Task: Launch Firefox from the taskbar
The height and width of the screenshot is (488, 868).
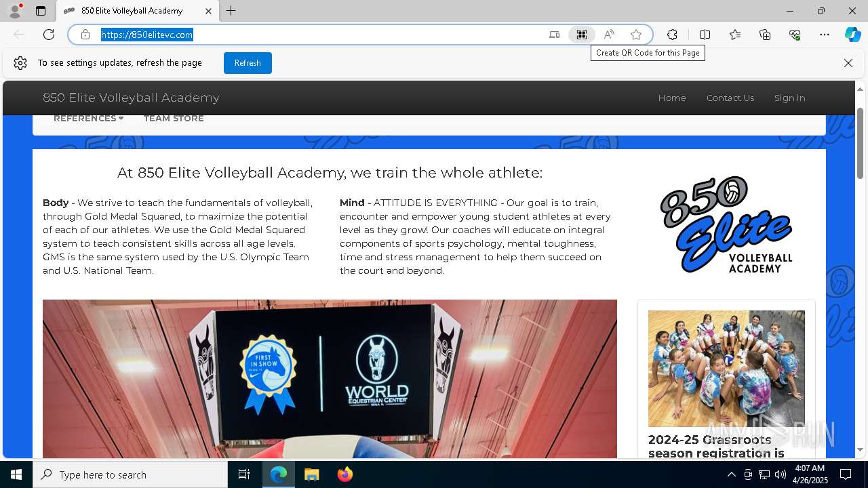Action: [344, 474]
